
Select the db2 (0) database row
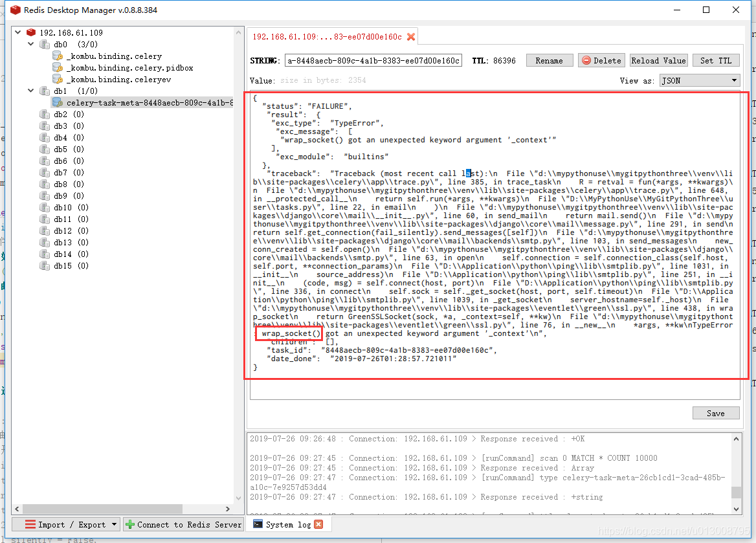tap(69, 115)
